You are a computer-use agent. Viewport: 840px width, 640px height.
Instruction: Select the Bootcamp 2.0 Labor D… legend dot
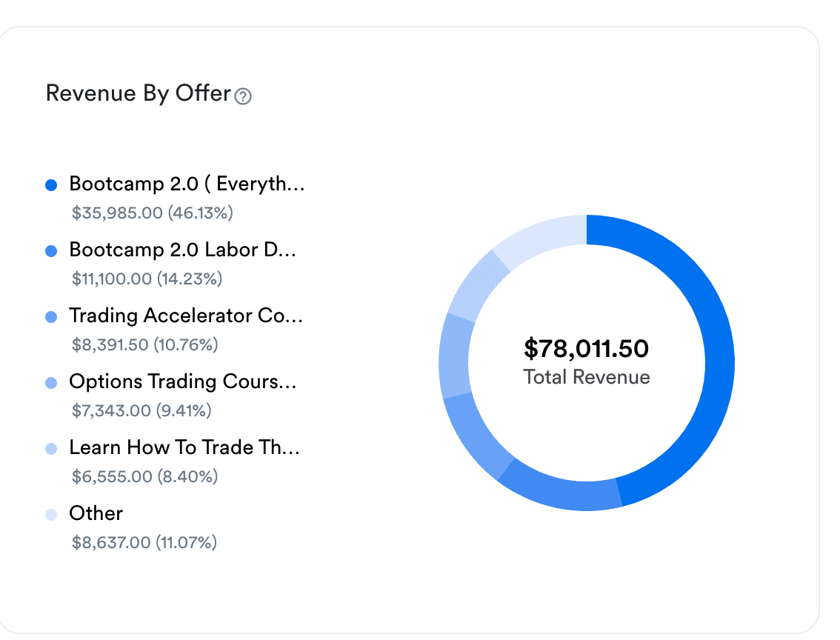51,251
